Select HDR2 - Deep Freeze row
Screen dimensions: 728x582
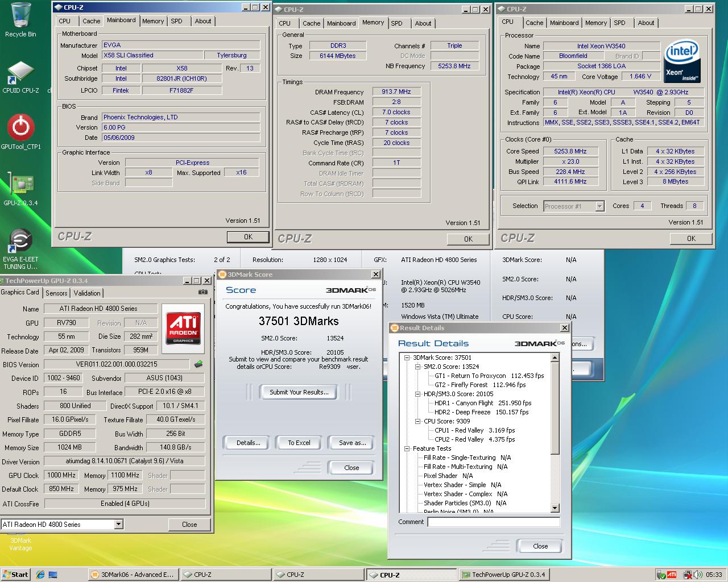pos(481,412)
